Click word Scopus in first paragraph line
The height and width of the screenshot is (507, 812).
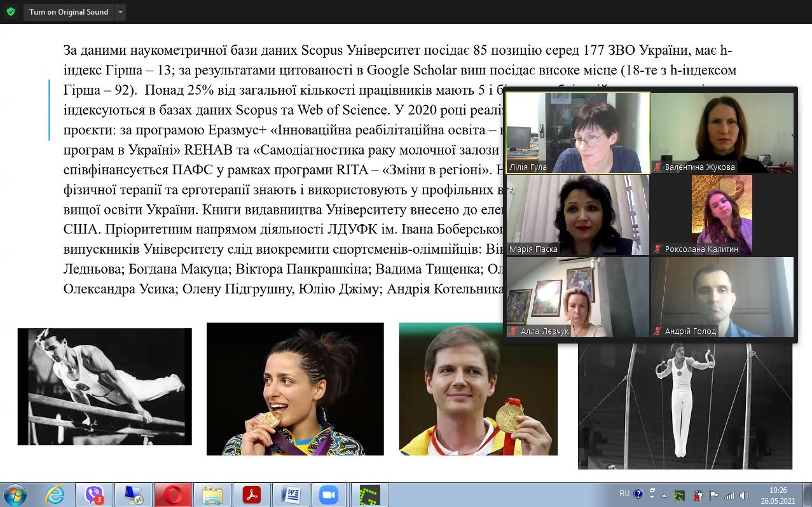click(x=323, y=50)
